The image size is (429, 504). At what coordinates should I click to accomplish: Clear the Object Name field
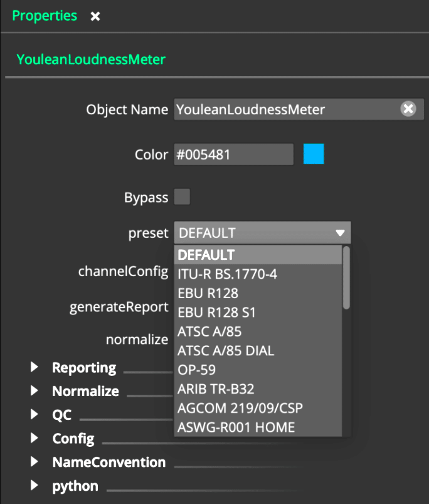click(408, 109)
